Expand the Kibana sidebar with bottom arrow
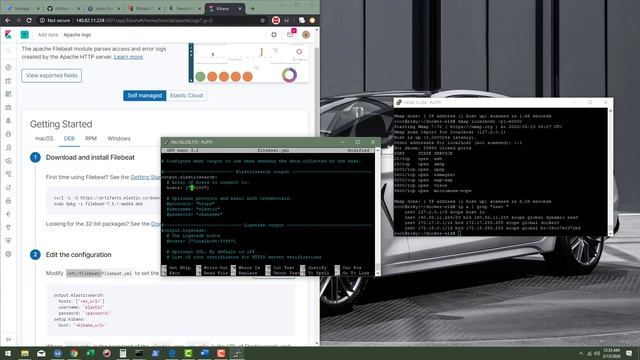This screenshot has height=360, width=640. (x=8, y=339)
